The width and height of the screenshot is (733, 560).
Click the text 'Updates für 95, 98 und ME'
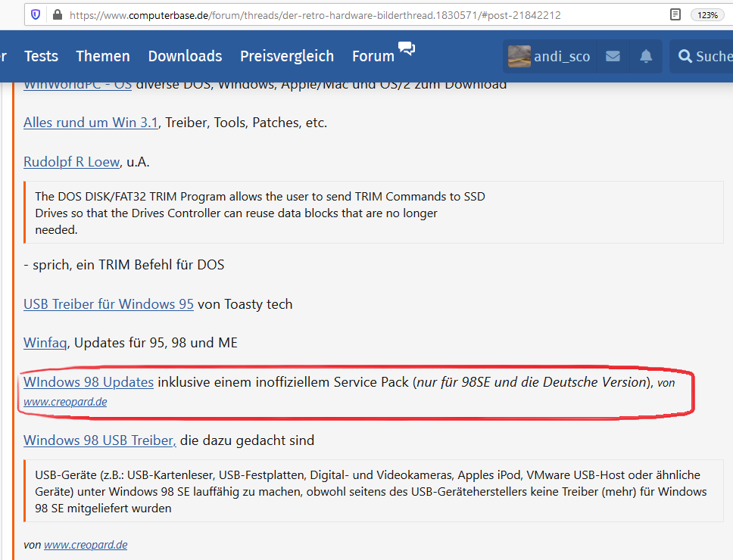(x=156, y=343)
